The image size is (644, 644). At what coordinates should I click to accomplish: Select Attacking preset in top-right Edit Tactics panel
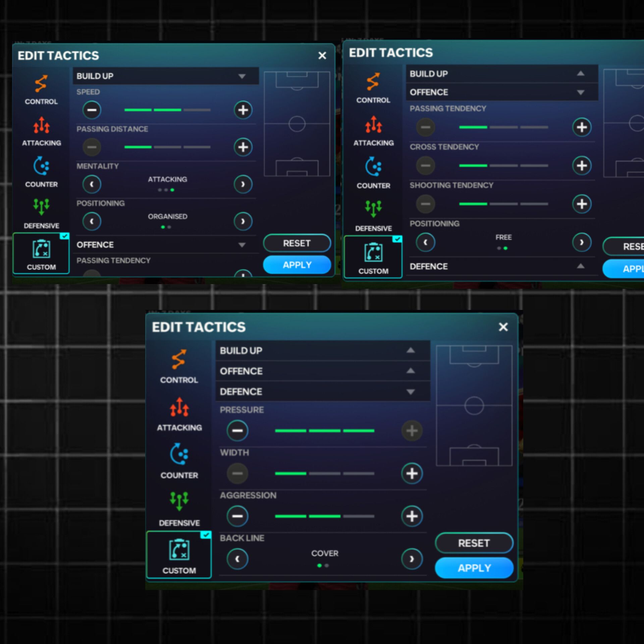(373, 131)
